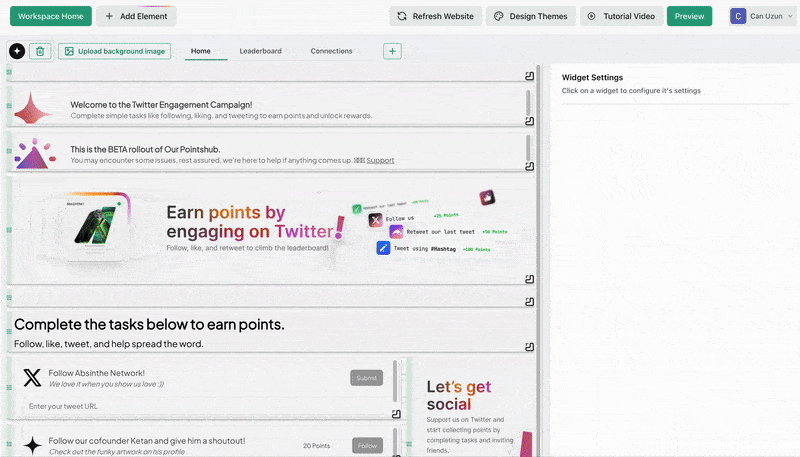Click the black sparkle circle icon

pos(17,51)
